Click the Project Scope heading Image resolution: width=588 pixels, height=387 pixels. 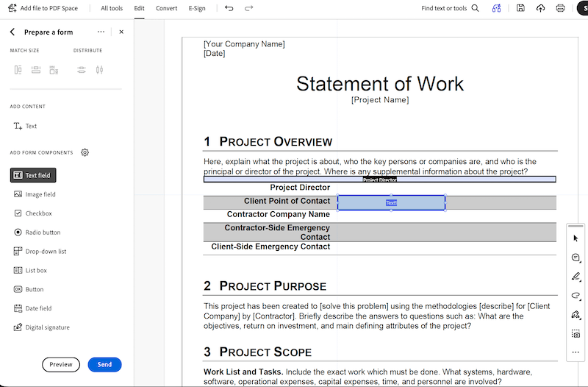point(258,352)
